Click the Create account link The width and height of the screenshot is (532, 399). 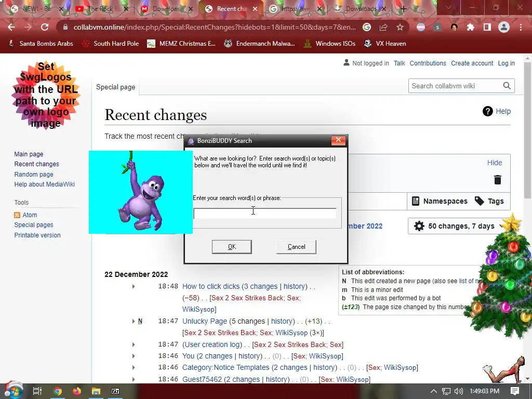(472, 63)
